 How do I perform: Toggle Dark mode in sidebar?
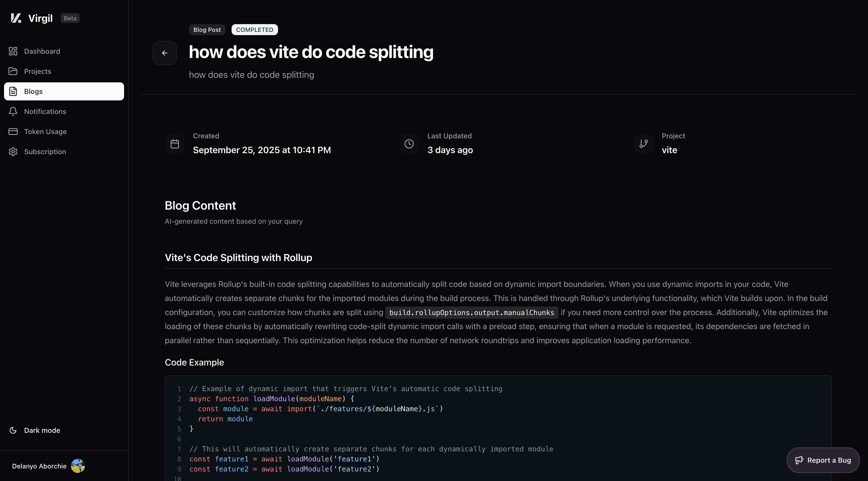tap(42, 430)
